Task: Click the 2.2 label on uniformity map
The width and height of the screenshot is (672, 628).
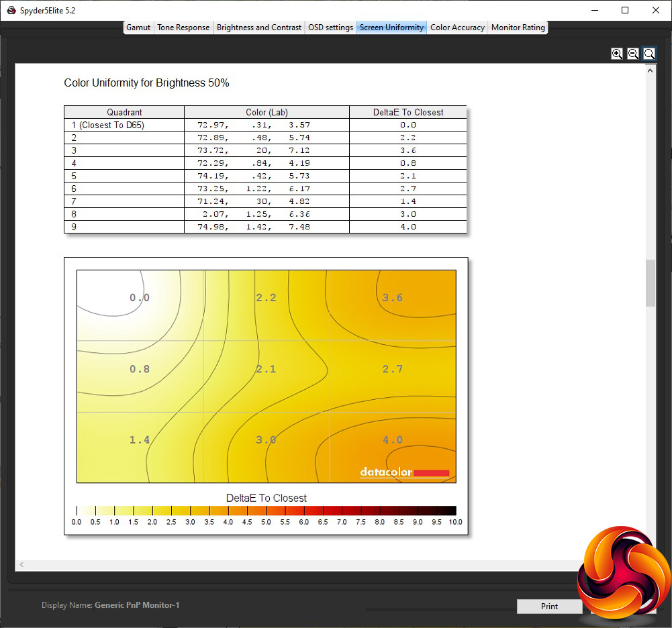Action: (266, 297)
